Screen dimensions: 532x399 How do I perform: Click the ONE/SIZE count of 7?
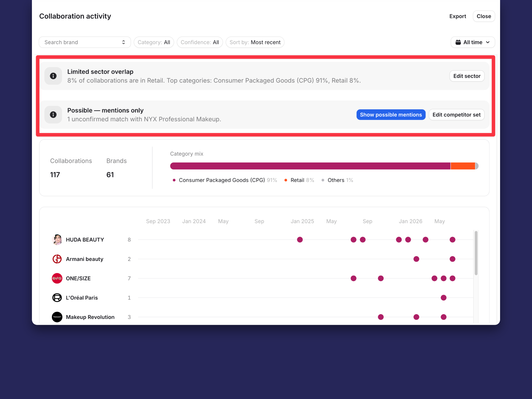pos(129,278)
